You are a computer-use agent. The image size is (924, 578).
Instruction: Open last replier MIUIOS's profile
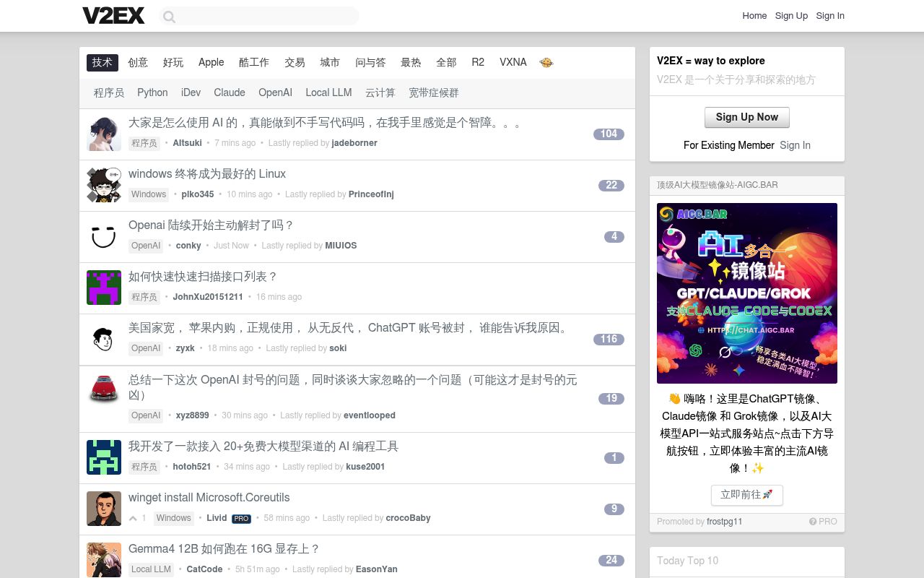pyautogui.click(x=341, y=246)
